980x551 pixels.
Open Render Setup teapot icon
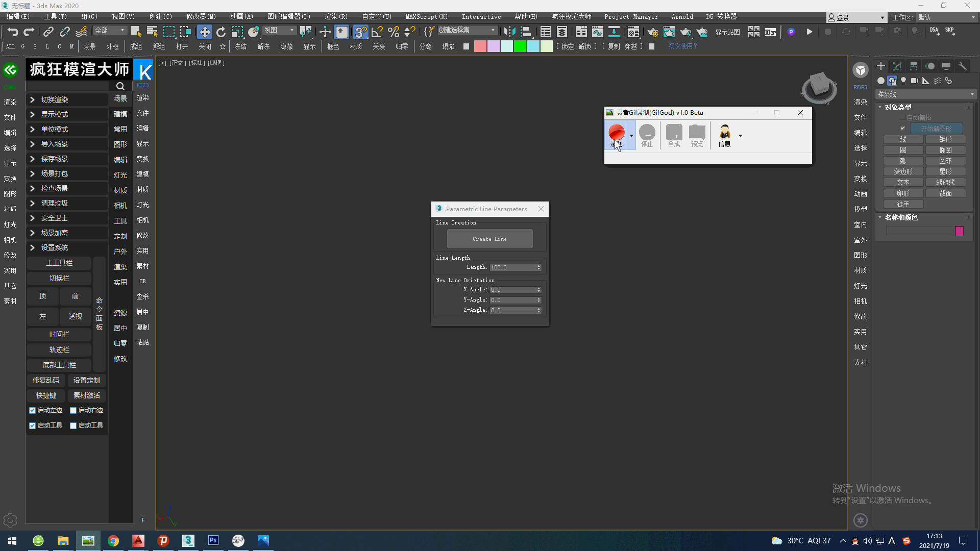(x=652, y=32)
